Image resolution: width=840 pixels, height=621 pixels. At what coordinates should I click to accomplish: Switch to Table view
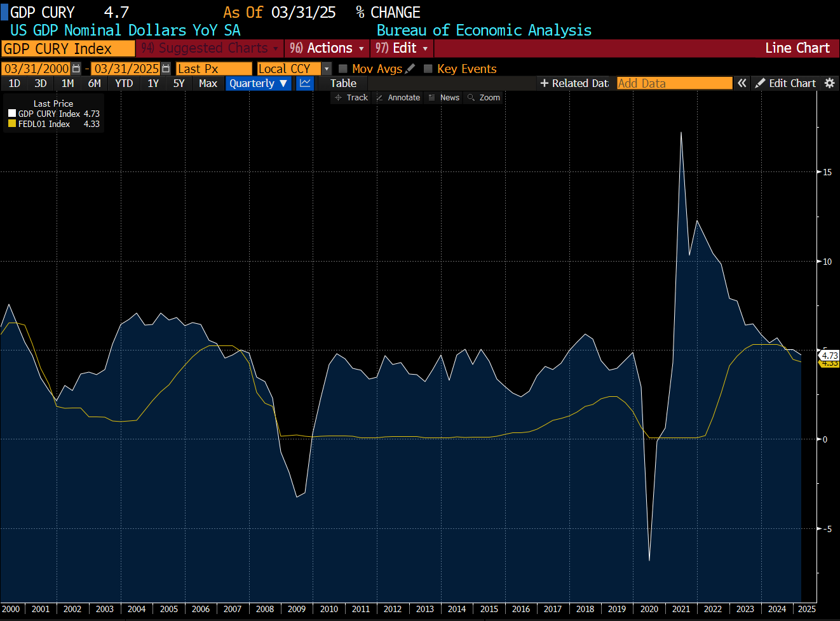click(343, 83)
